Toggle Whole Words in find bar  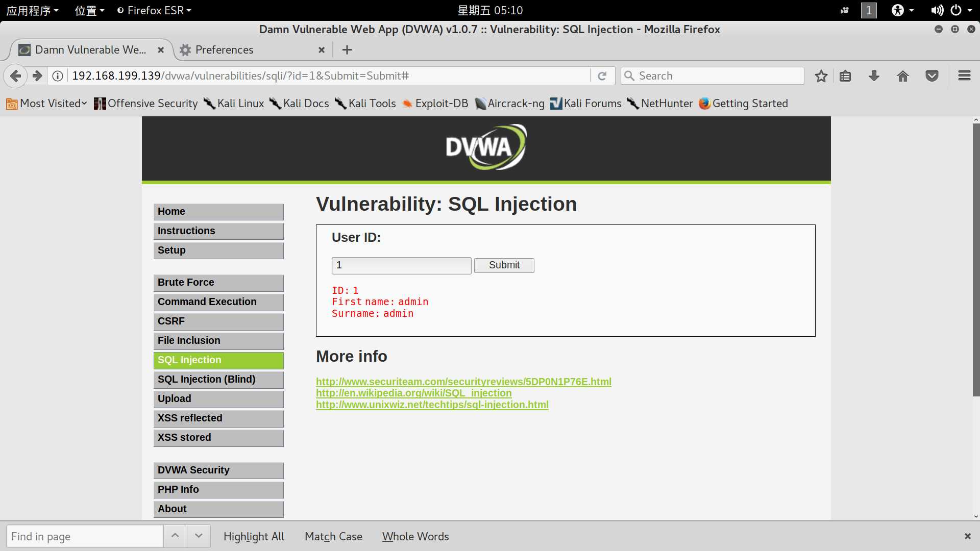pos(415,537)
